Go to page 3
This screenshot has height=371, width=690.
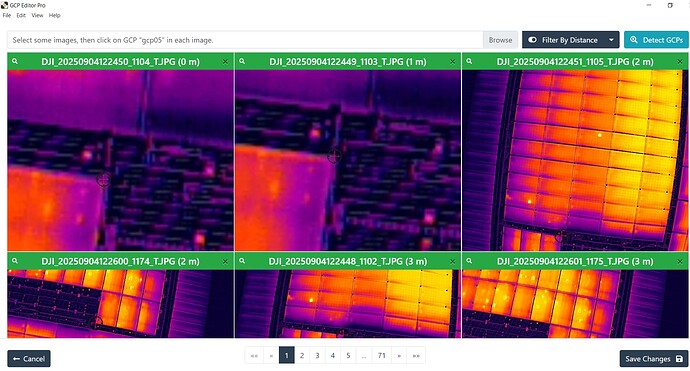coord(317,355)
